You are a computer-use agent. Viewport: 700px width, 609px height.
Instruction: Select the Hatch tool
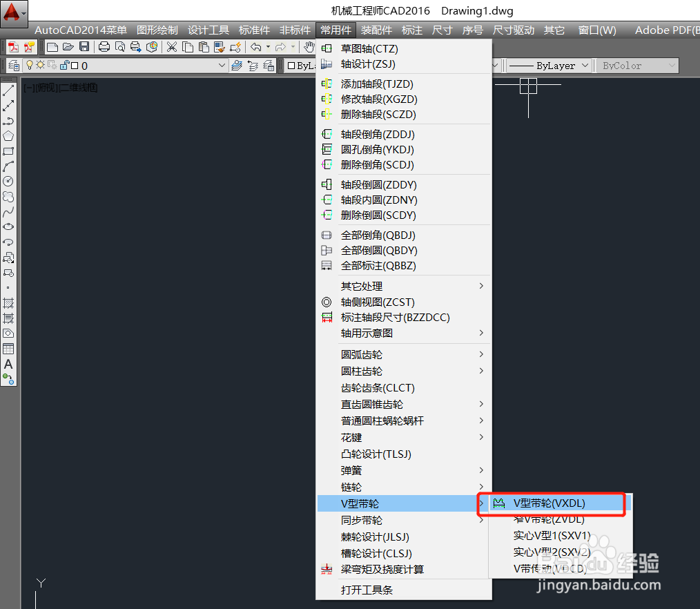click(8, 303)
